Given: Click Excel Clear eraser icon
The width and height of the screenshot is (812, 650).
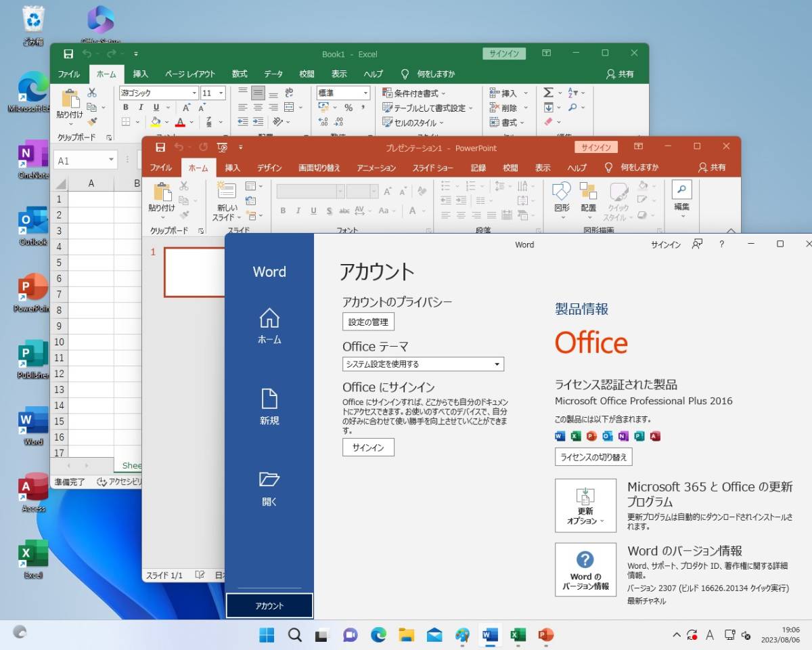Looking at the screenshot, I should coord(549,122).
